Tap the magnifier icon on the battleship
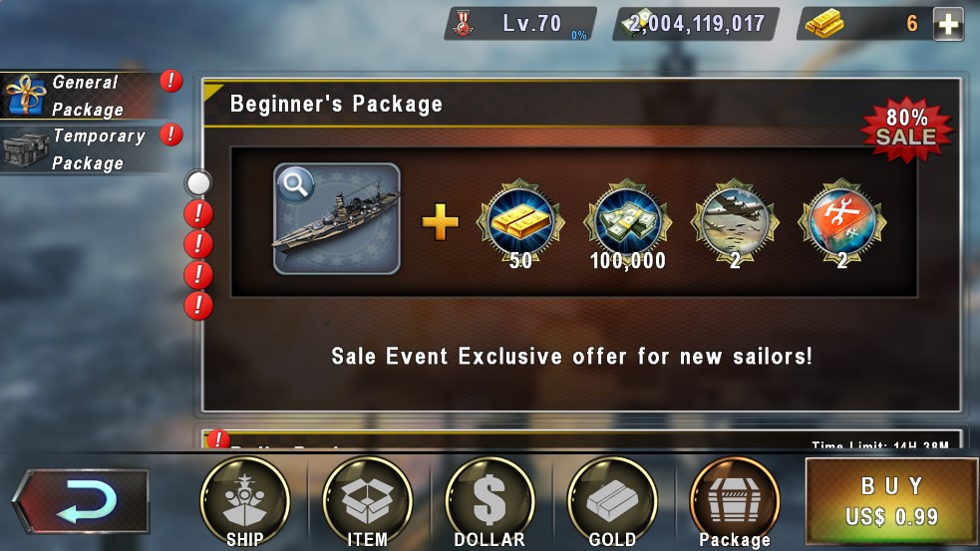 (295, 184)
